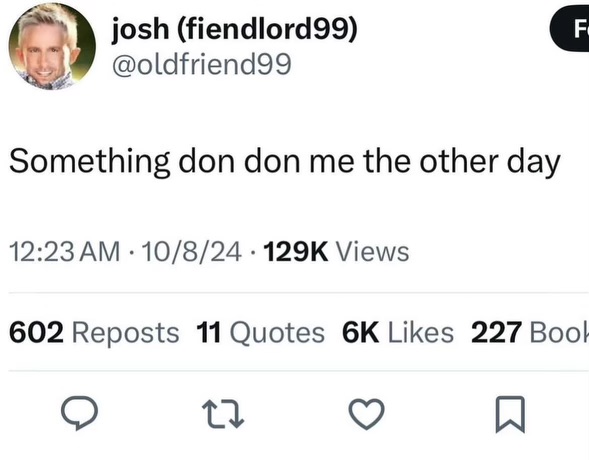This screenshot has height=460, width=589.
Task: Click the bold 129K view count
Action: [x=296, y=252]
